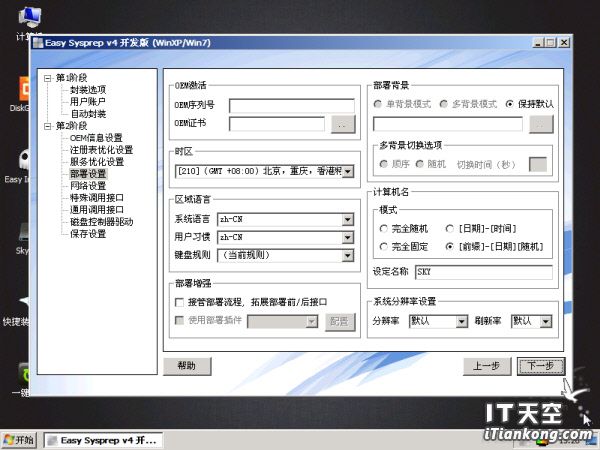Open the 分辨率 dropdown
Image resolution: width=600 pixels, height=450 pixels.
[462, 322]
